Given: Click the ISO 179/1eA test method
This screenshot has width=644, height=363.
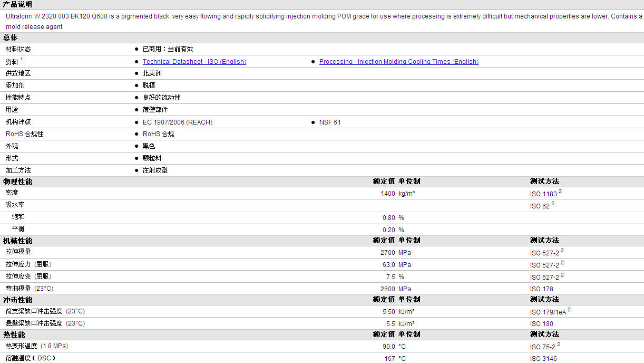Looking at the screenshot, I should (548, 312).
